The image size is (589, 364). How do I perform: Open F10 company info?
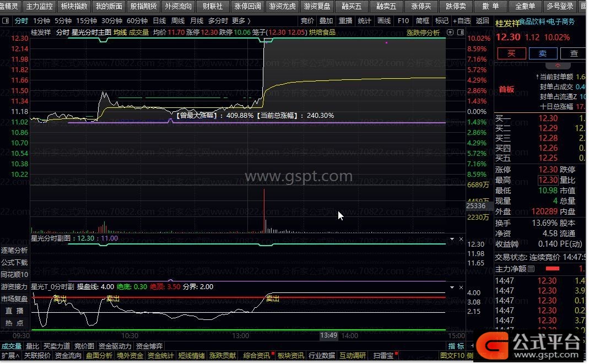pos(403,21)
